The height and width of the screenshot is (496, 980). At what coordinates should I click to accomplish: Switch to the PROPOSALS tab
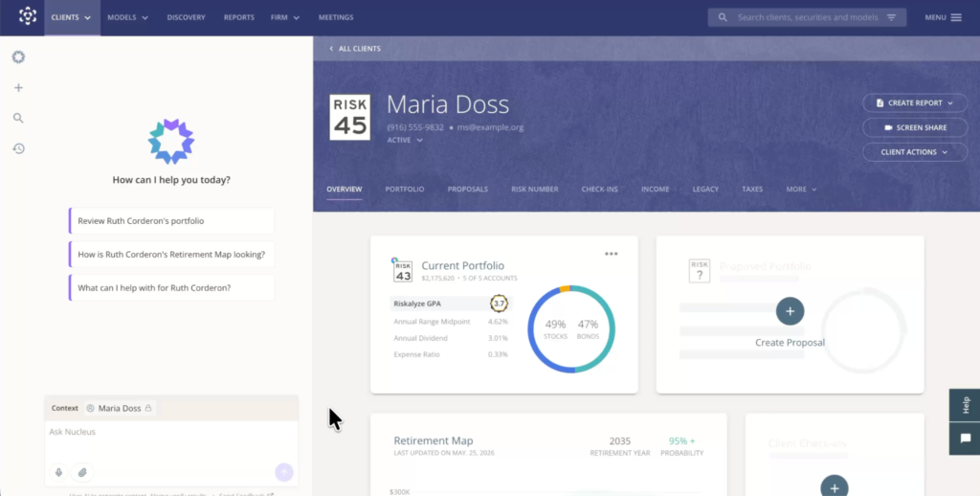[467, 189]
